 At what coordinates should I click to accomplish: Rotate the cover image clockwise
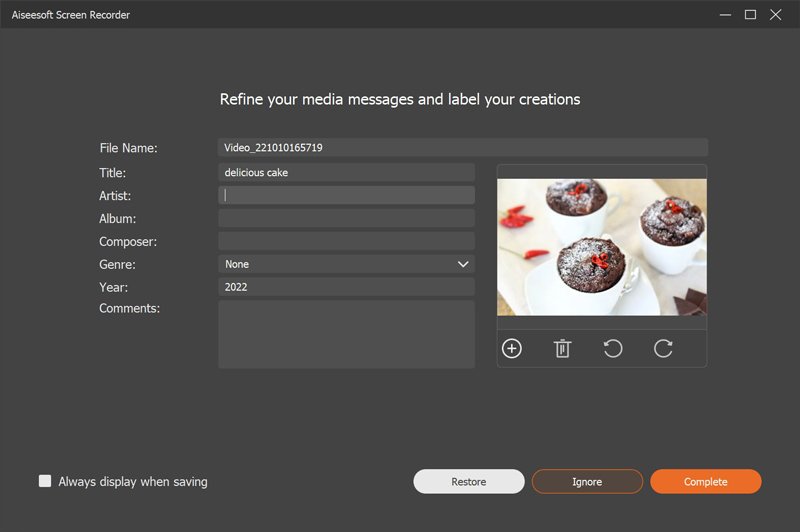663,348
